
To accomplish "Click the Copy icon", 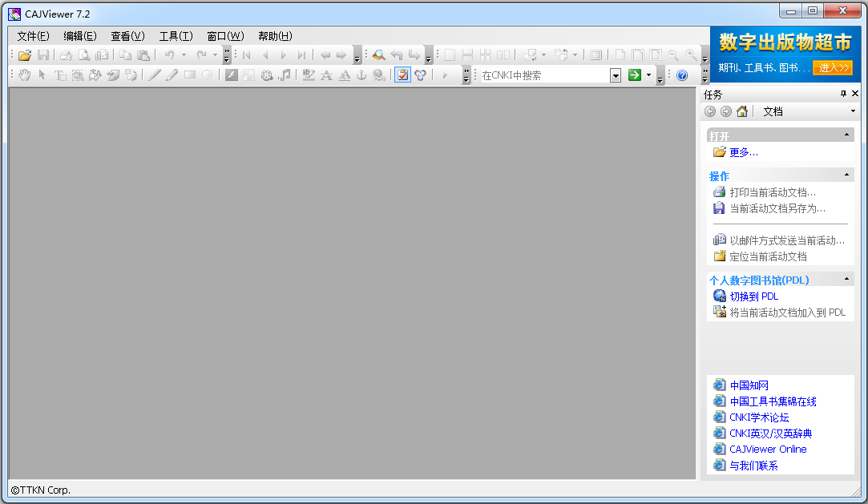I will pos(126,54).
